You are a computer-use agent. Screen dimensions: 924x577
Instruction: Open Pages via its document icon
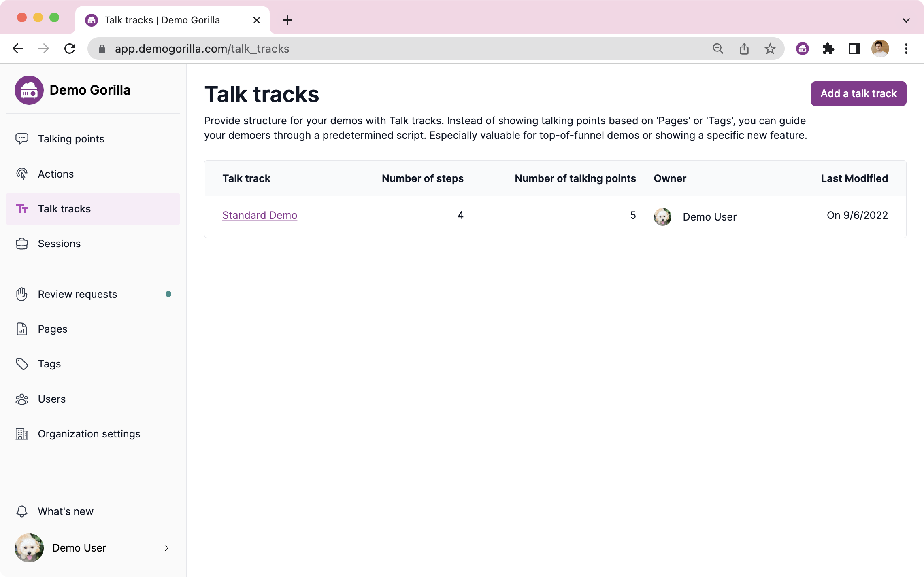point(21,329)
